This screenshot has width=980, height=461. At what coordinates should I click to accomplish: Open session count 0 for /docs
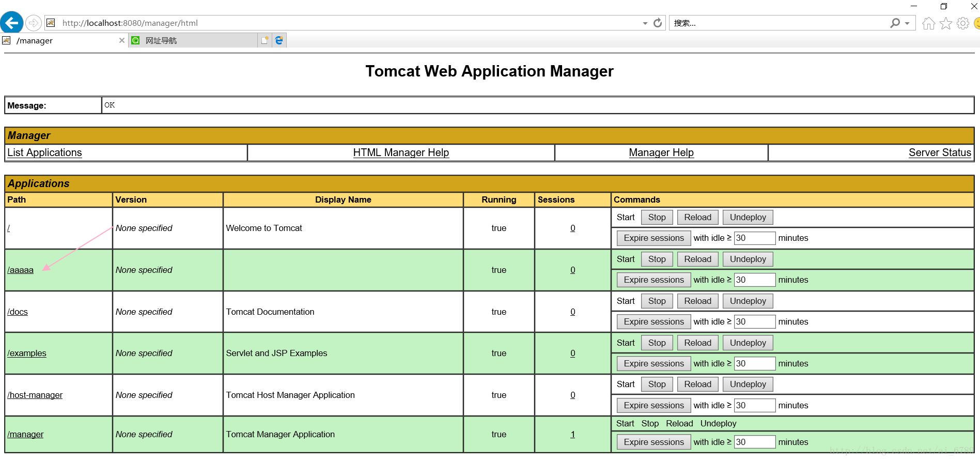click(x=572, y=312)
